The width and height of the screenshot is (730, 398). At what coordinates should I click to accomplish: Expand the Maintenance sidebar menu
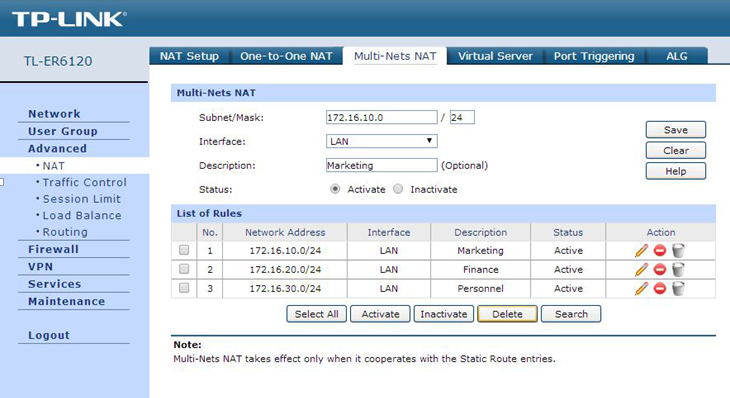click(x=67, y=301)
